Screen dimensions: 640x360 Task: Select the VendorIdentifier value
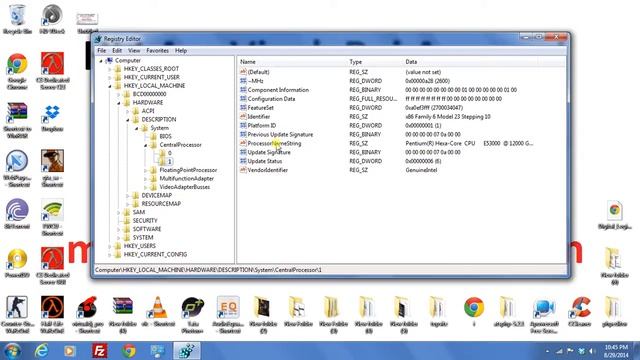[x=267, y=170]
